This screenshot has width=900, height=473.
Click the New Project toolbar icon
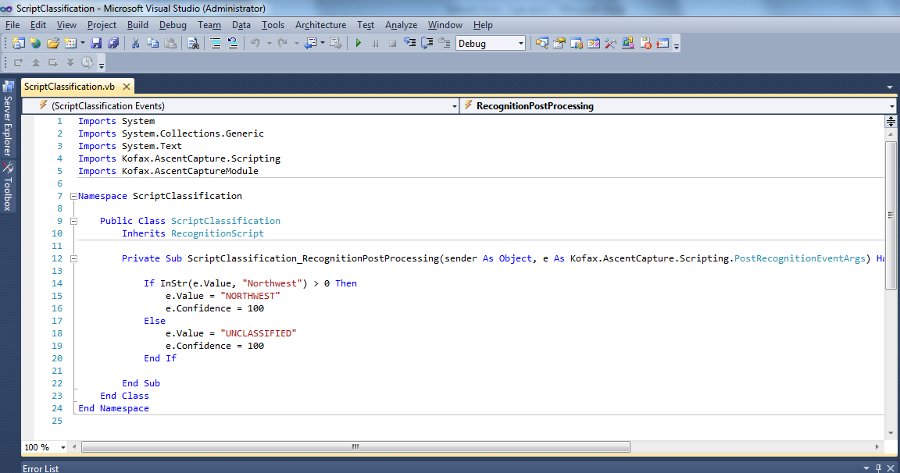(x=18, y=44)
